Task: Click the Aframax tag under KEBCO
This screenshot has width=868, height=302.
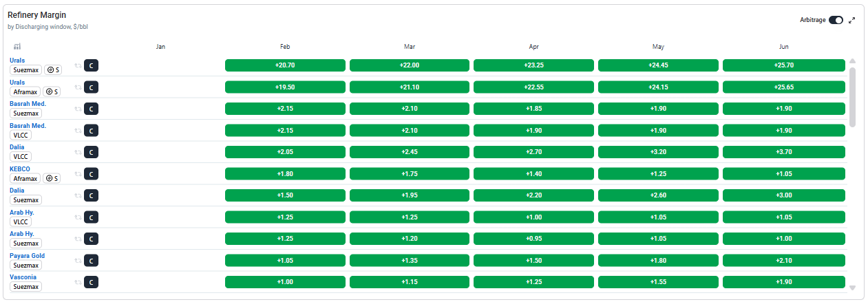Action: click(25, 178)
